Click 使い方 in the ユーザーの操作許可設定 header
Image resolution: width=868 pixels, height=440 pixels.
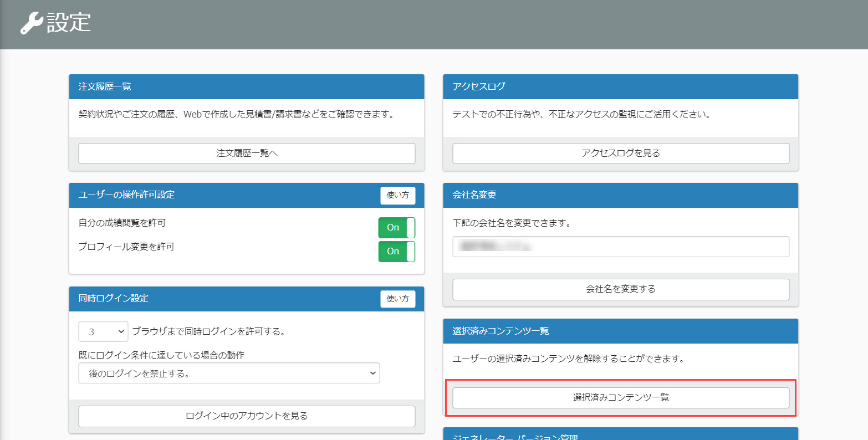(397, 196)
